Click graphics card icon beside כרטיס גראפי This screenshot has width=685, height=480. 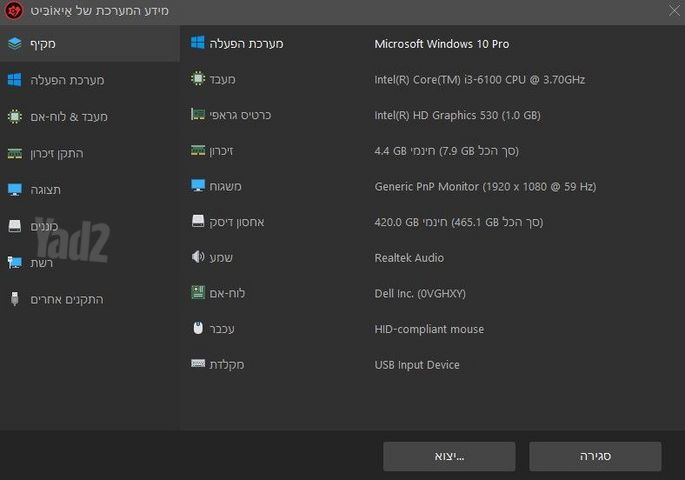198,114
